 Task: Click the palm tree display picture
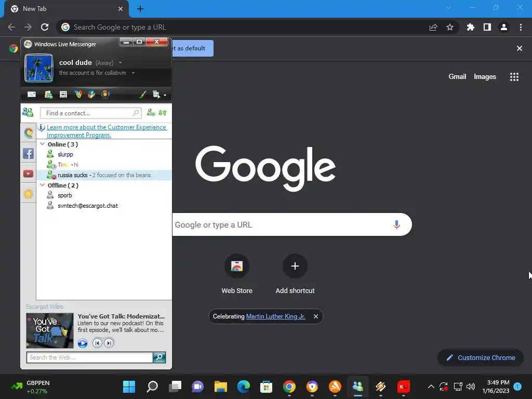pos(38,68)
